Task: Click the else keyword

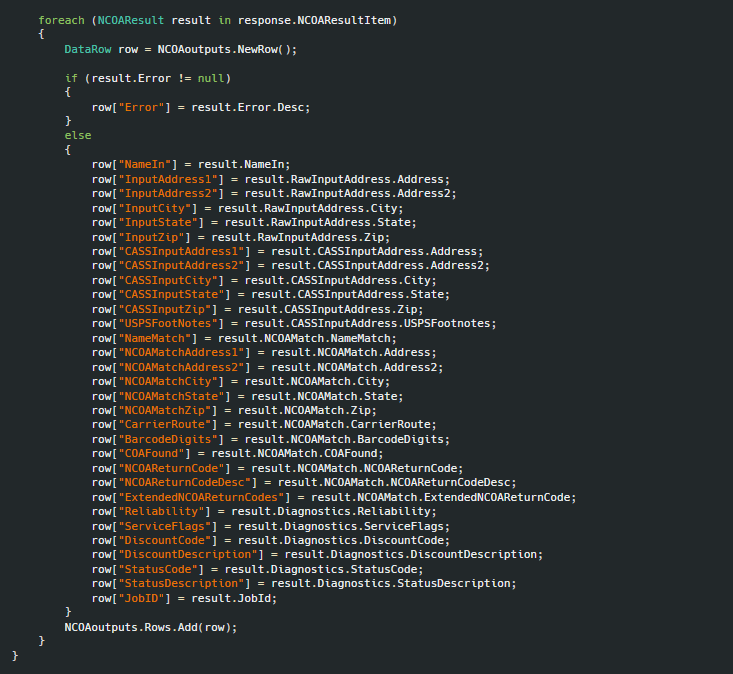Action: point(78,136)
